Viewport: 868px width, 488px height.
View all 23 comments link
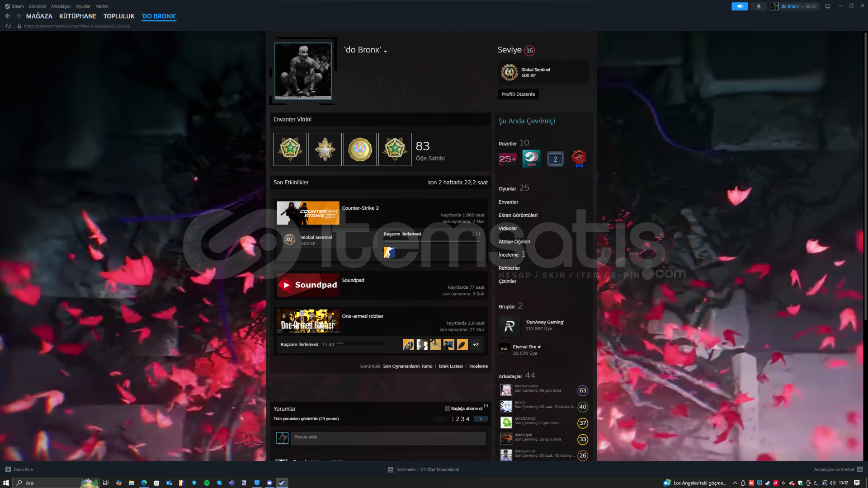[306, 419]
